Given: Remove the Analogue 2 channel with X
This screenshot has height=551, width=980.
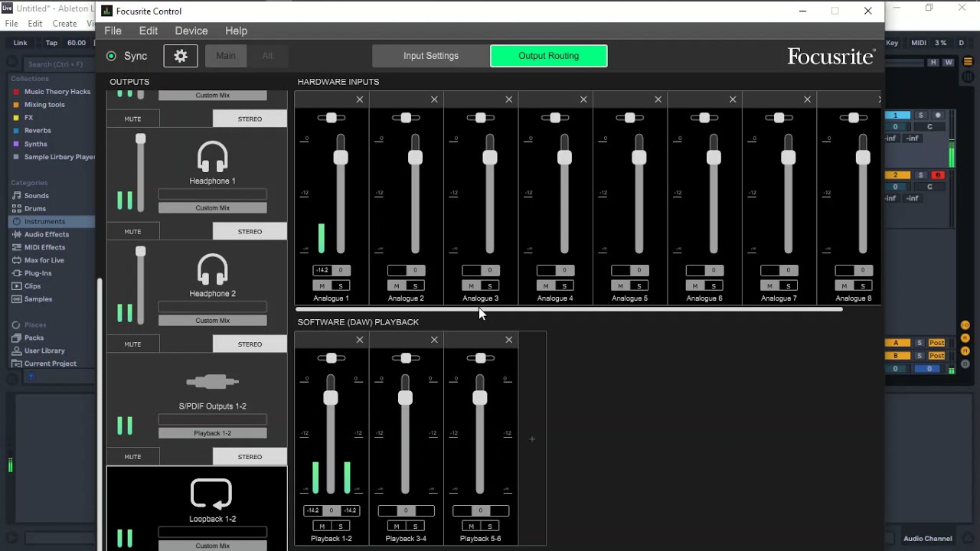Looking at the screenshot, I should tap(434, 99).
